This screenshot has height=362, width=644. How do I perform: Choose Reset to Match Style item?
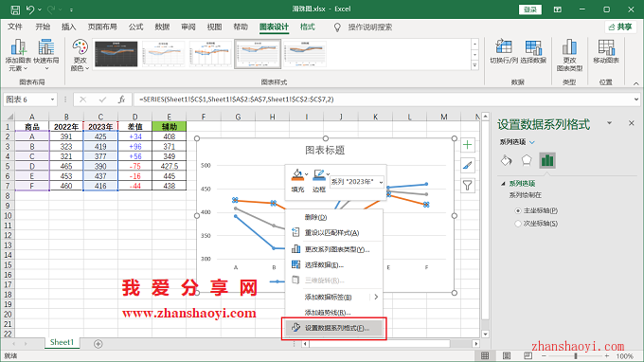334,233
